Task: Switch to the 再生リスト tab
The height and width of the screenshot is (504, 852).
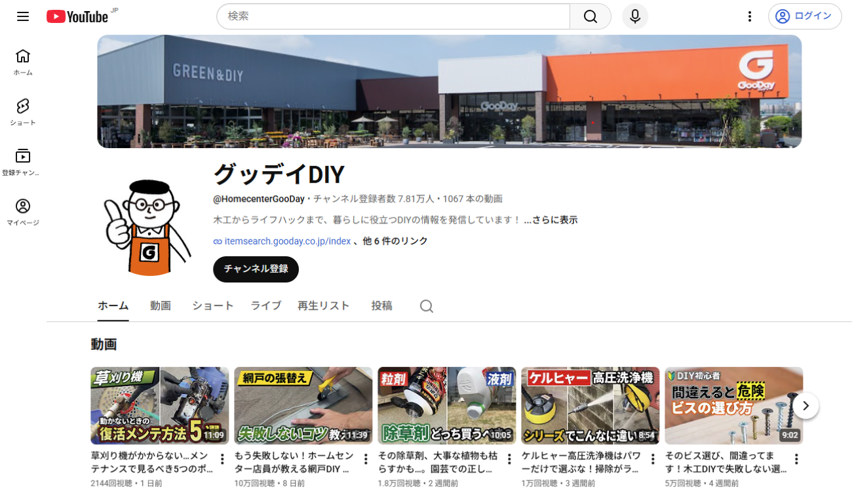Action: pyautogui.click(x=324, y=306)
